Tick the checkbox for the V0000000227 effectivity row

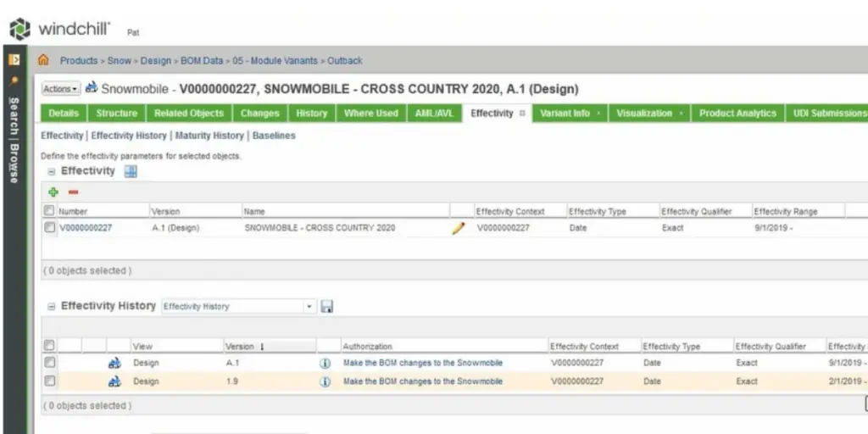pos(49,228)
